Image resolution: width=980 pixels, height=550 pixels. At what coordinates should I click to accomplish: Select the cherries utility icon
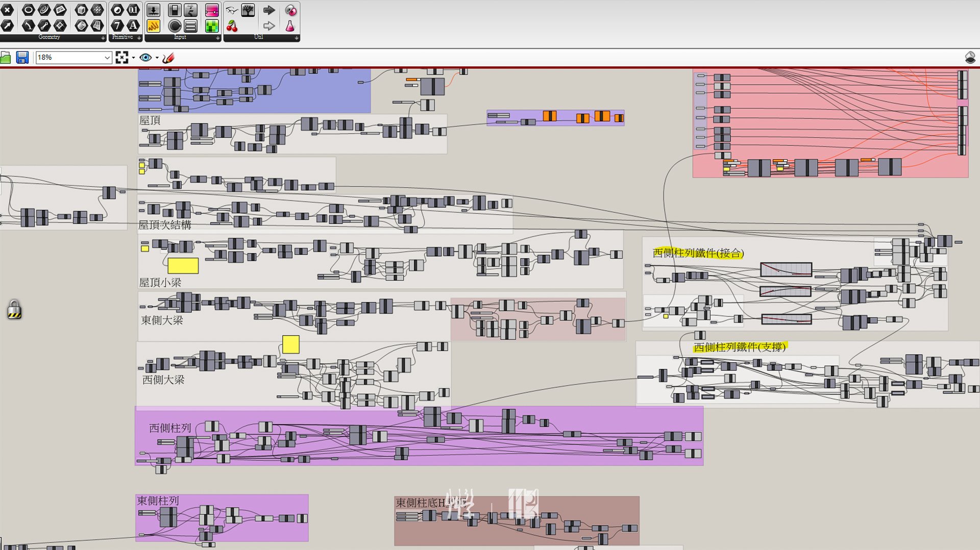pos(232,26)
